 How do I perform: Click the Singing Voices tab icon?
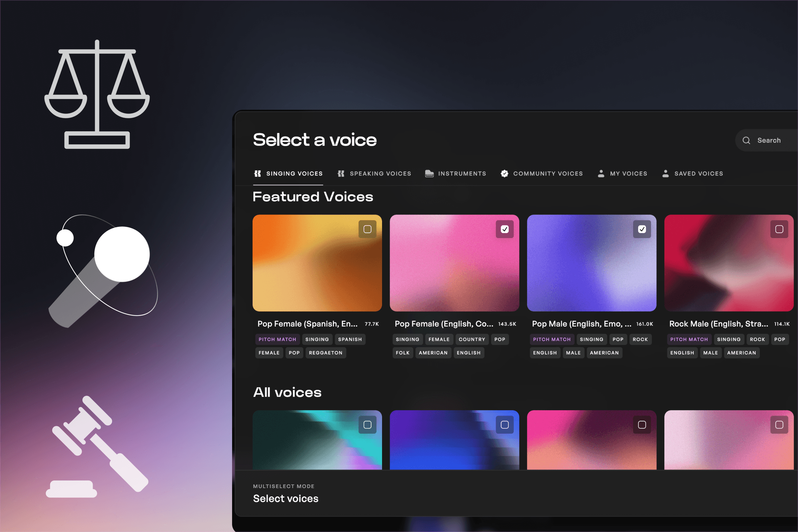[x=257, y=174]
